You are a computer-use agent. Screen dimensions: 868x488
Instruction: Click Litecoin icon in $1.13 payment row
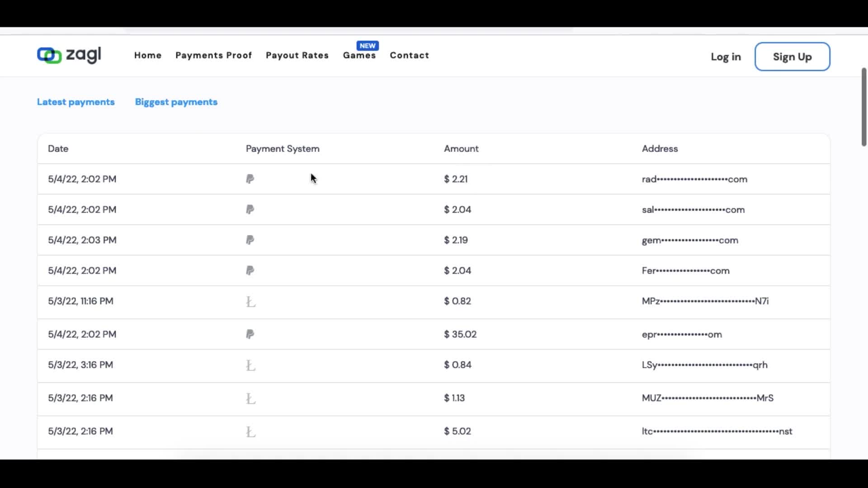pyautogui.click(x=250, y=399)
